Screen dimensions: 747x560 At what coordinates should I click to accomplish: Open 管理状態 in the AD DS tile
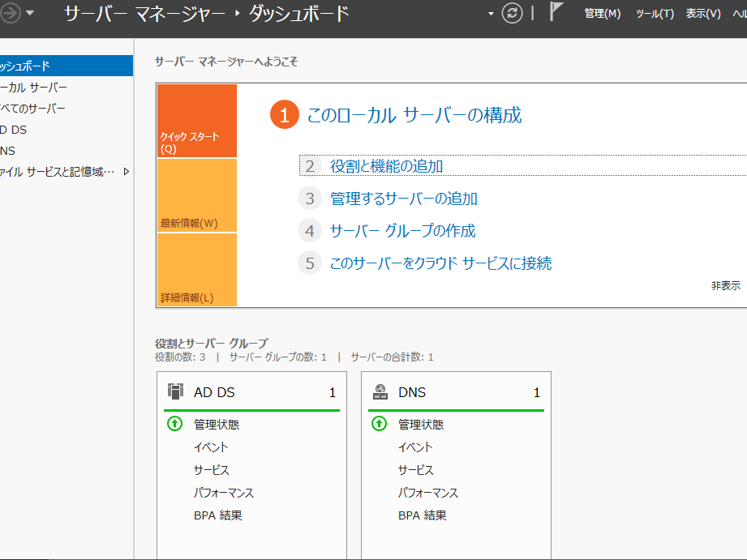click(x=217, y=425)
